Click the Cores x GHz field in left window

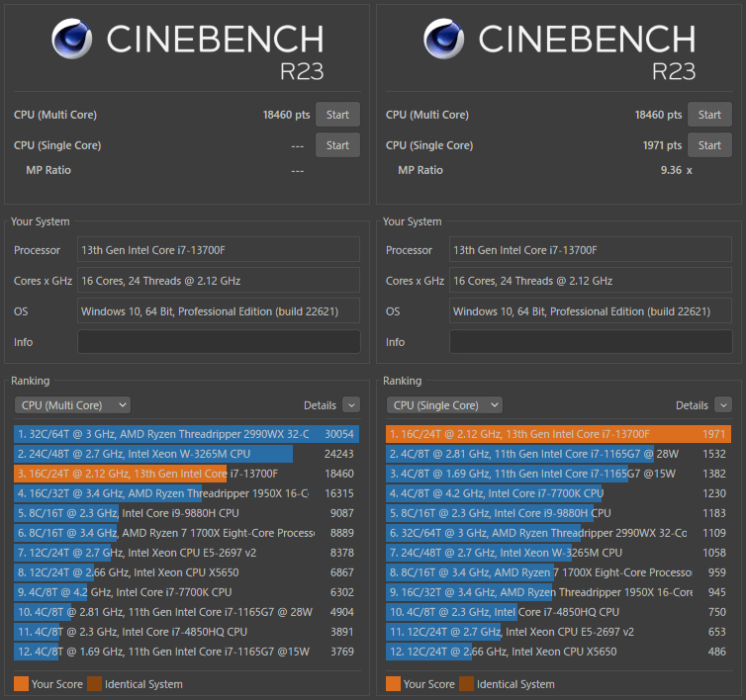[219, 281]
